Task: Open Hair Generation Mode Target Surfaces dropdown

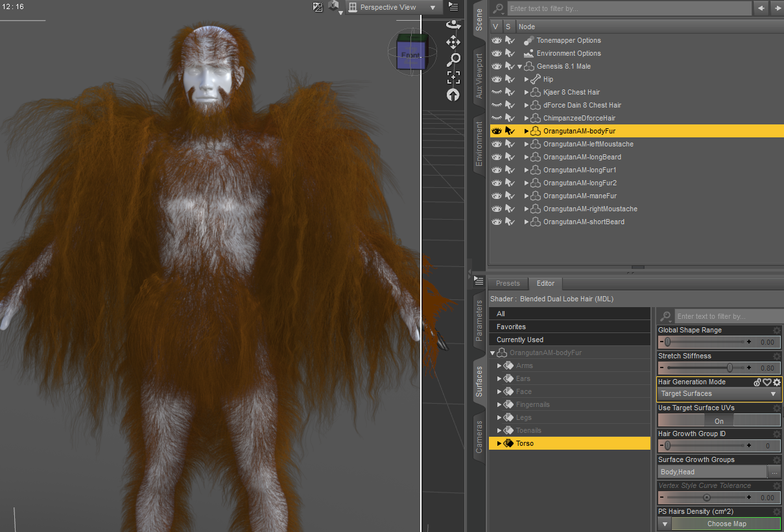Action: click(719, 394)
